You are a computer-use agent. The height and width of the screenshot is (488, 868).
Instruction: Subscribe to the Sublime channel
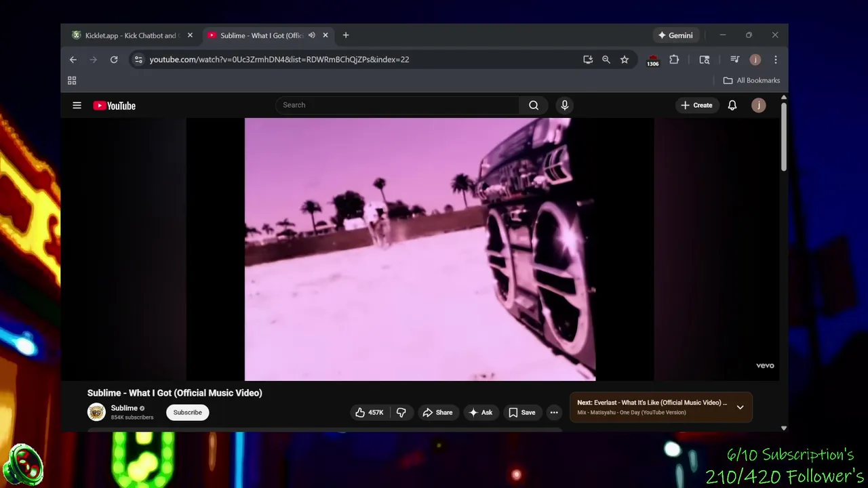click(x=188, y=412)
